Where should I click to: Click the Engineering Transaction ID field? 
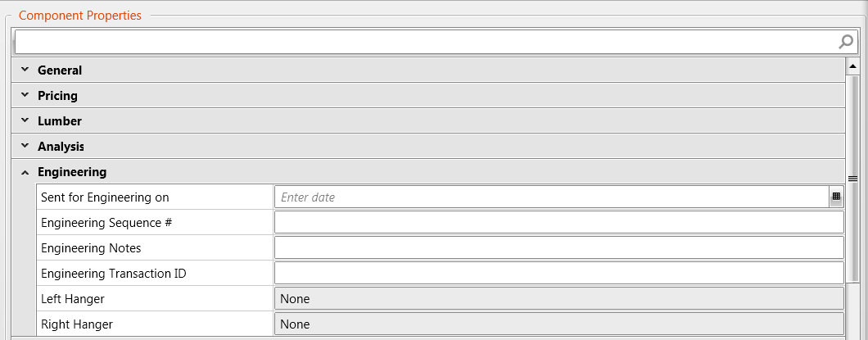(x=559, y=273)
